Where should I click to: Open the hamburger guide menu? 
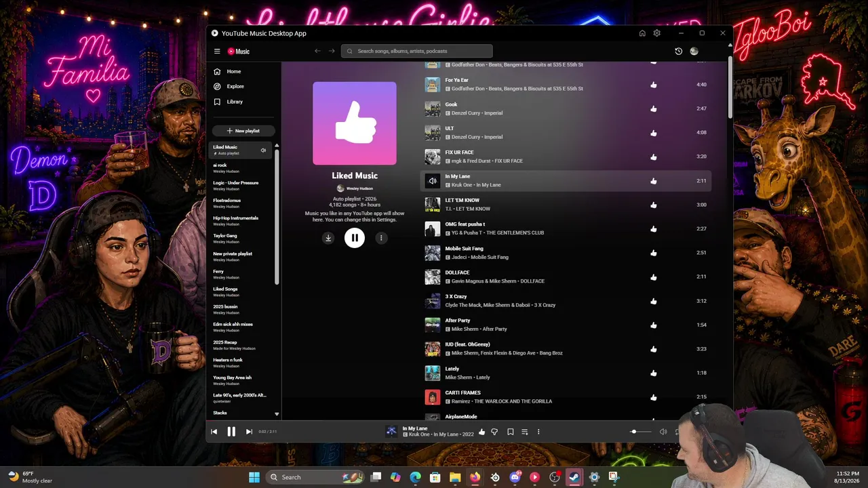tap(217, 52)
